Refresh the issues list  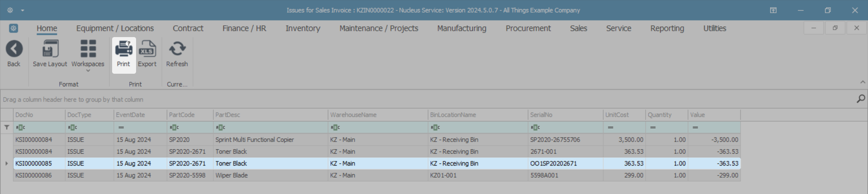177,49
